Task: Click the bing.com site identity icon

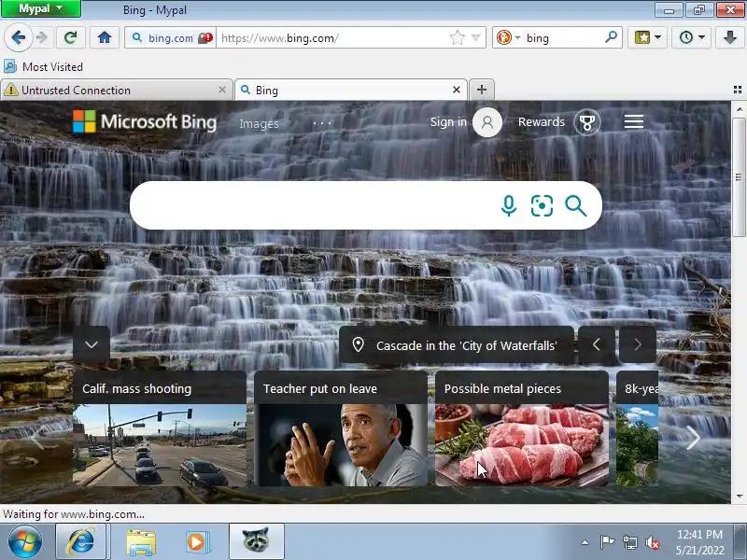Action: click(171, 37)
